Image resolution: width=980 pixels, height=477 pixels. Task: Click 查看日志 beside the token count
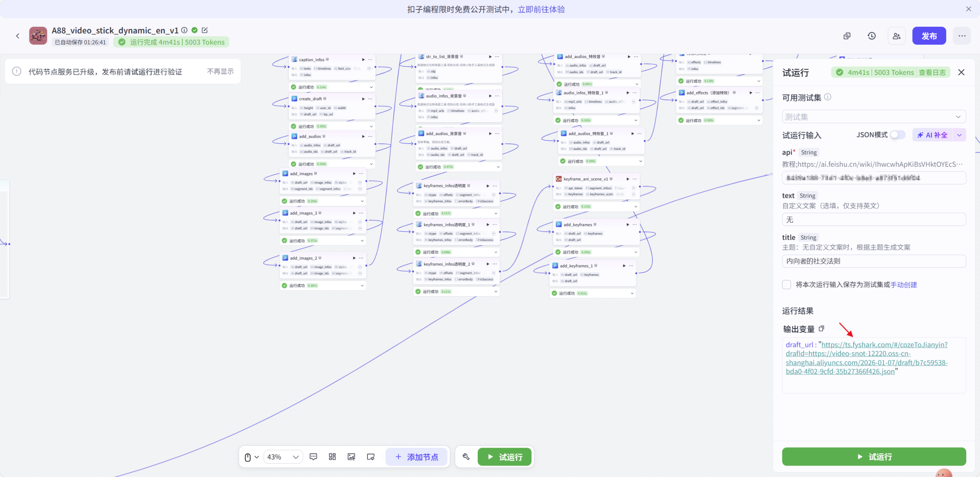(x=933, y=72)
